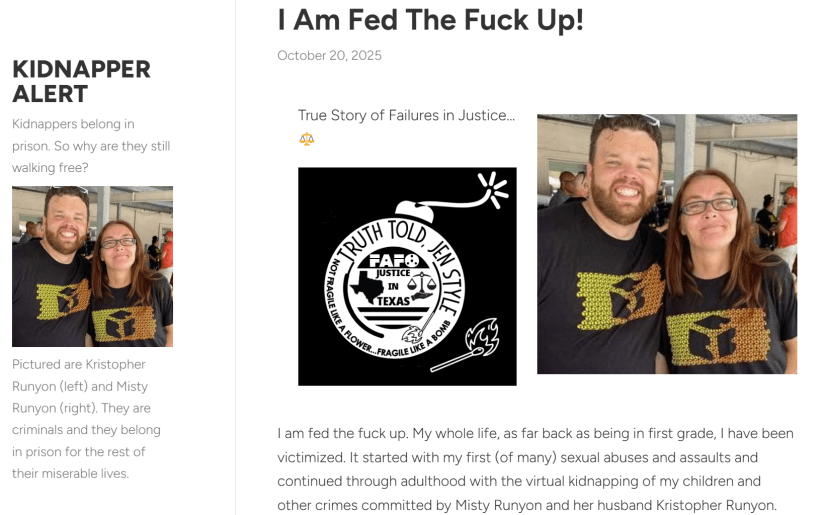
Task: Open the post title heading link
Action: point(430,20)
